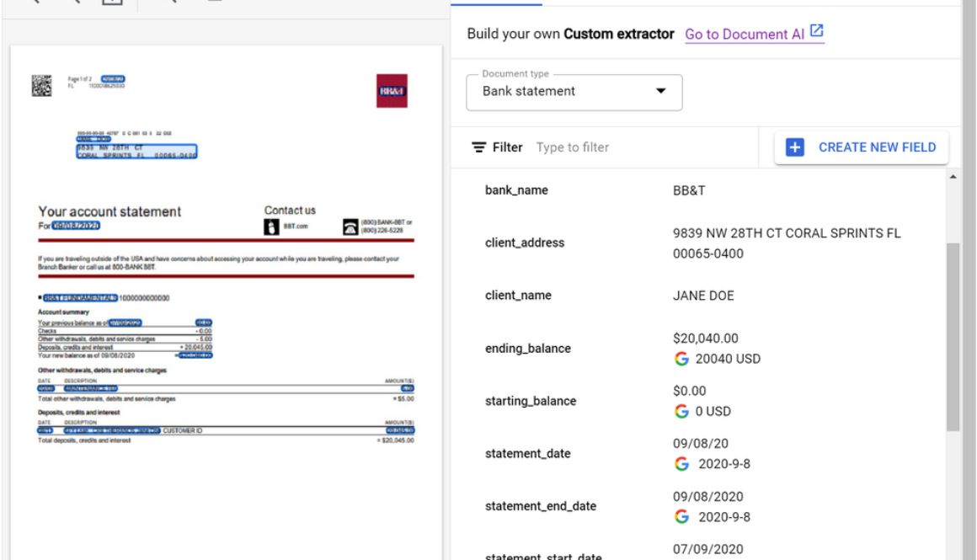Click the Google icon next to 0 USD
The width and height of the screenshot is (977, 560).
pyautogui.click(x=681, y=411)
